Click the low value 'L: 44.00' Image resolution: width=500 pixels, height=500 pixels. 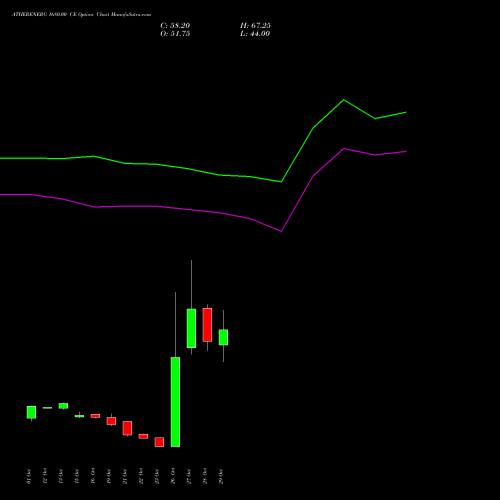click(x=255, y=34)
